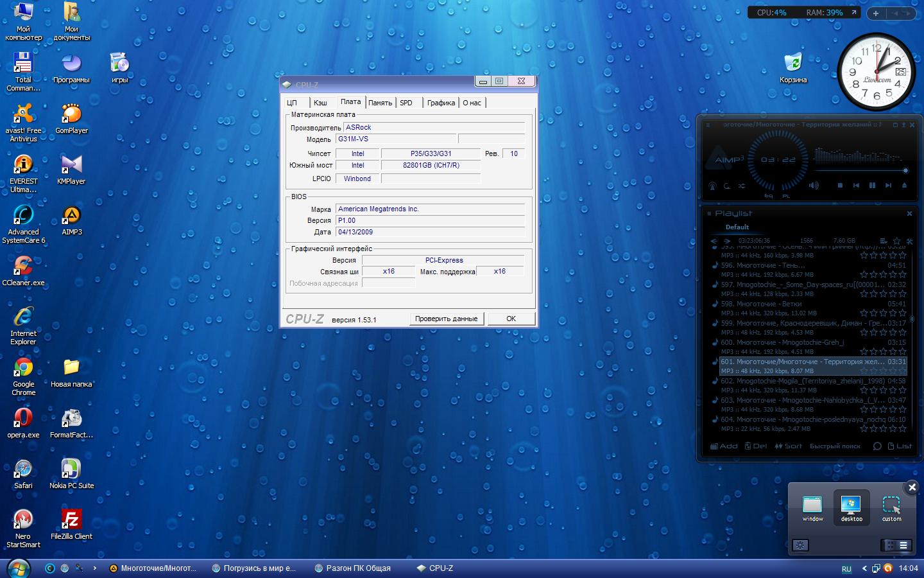Mute AIMP with the speaker icon

click(x=814, y=186)
